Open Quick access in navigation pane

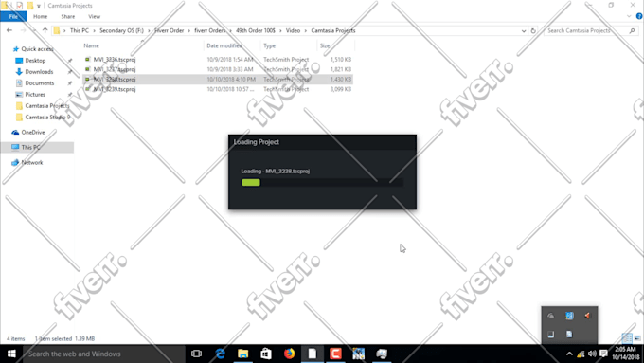[x=37, y=49]
